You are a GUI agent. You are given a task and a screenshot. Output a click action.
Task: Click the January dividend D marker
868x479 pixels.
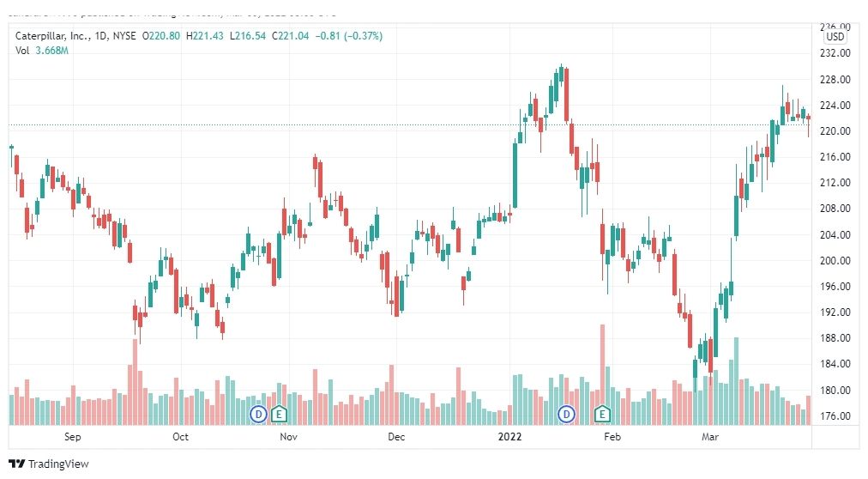click(566, 415)
